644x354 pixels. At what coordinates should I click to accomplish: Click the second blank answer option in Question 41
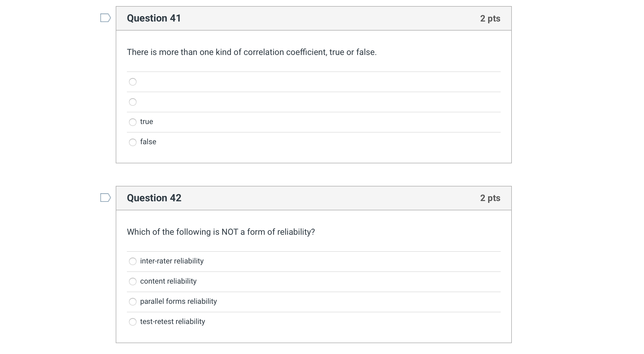pos(133,102)
